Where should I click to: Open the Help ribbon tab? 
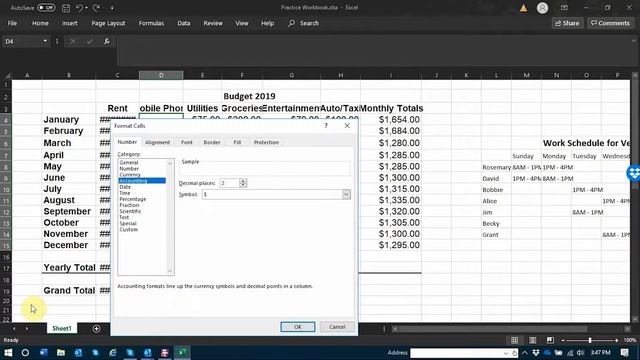(x=267, y=23)
